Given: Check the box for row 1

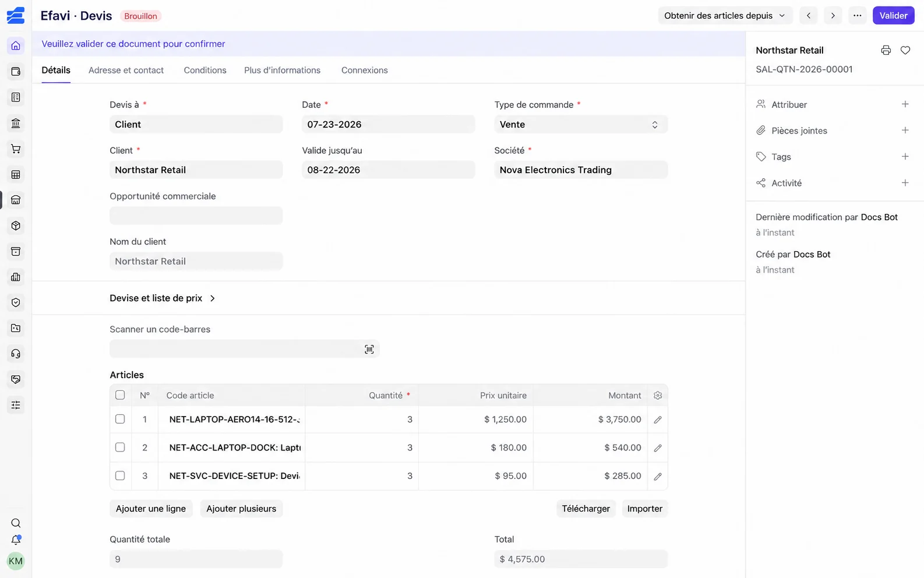Looking at the screenshot, I should (x=120, y=419).
